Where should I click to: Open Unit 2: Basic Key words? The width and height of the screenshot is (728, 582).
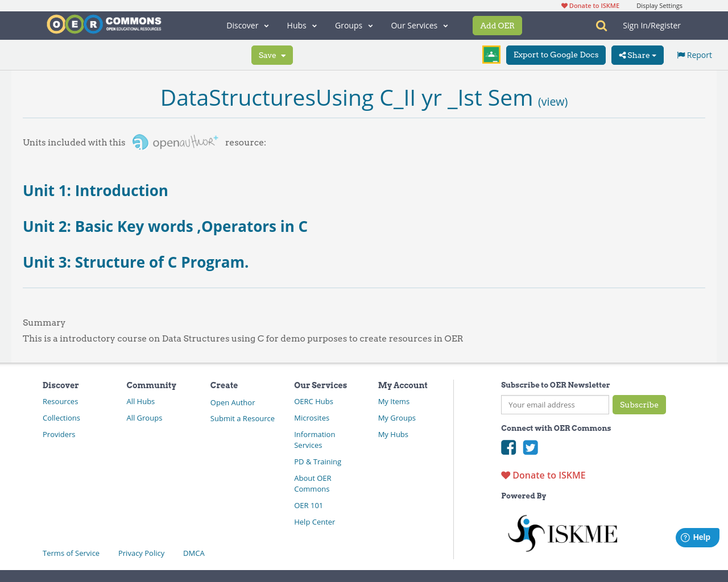[165, 226]
